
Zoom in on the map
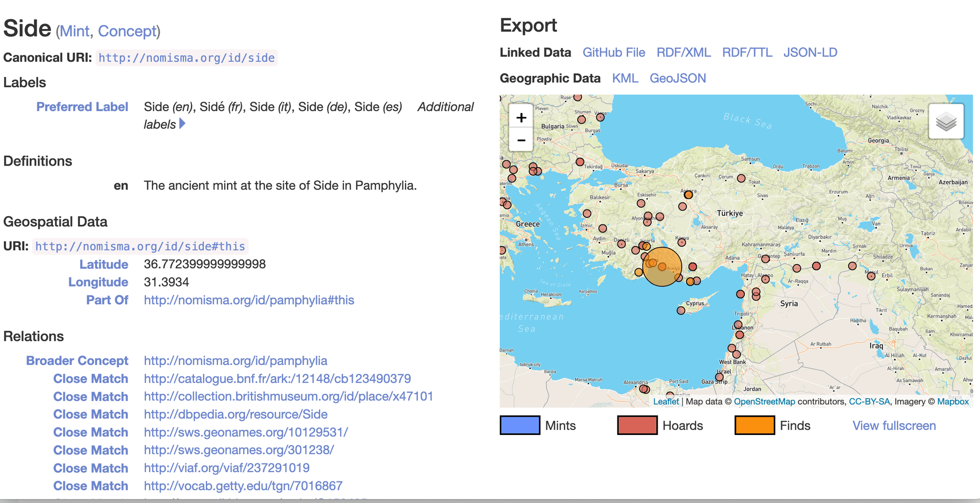click(521, 118)
